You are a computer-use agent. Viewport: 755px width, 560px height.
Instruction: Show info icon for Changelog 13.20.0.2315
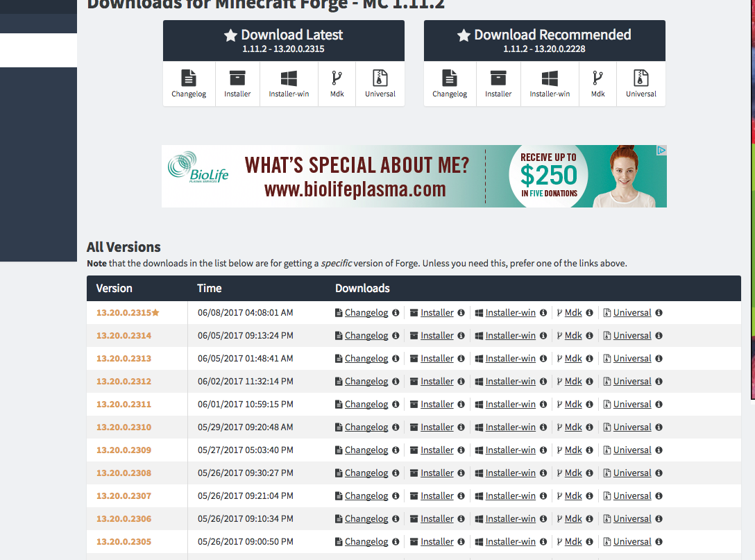coord(396,312)
